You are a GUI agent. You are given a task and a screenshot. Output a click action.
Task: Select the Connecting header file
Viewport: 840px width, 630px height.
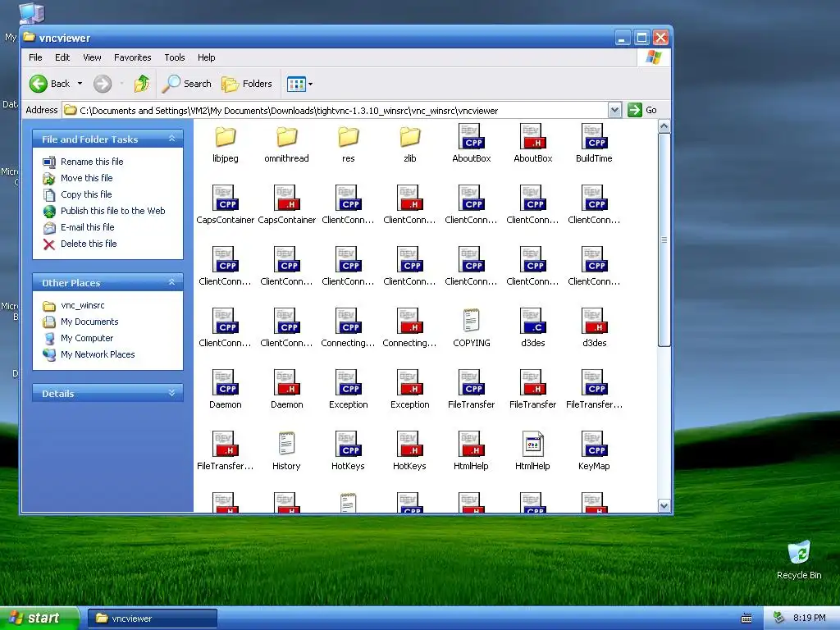click(x=410, y=329)
